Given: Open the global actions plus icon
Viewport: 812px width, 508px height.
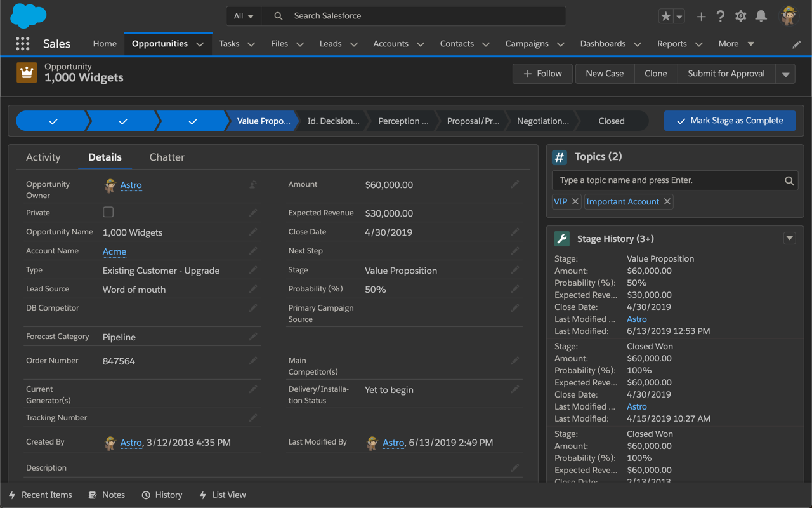Looking at the screenshot, I should click(701, 17).
